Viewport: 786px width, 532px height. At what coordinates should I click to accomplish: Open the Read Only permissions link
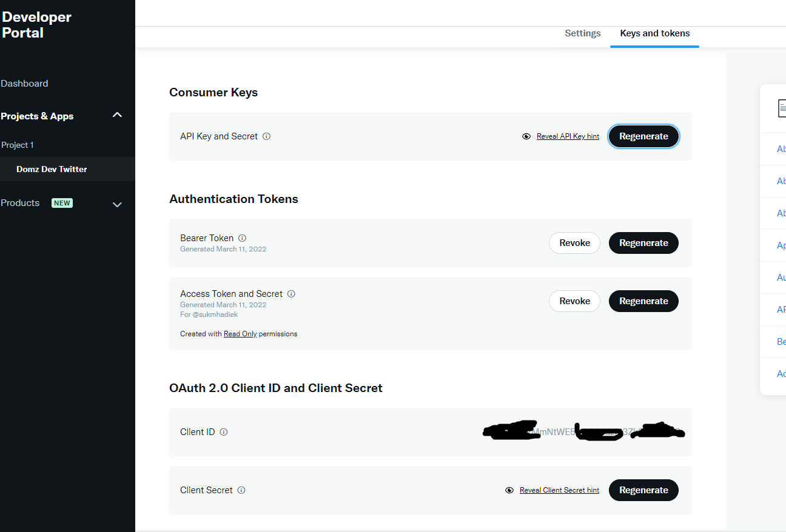(240, 334)
